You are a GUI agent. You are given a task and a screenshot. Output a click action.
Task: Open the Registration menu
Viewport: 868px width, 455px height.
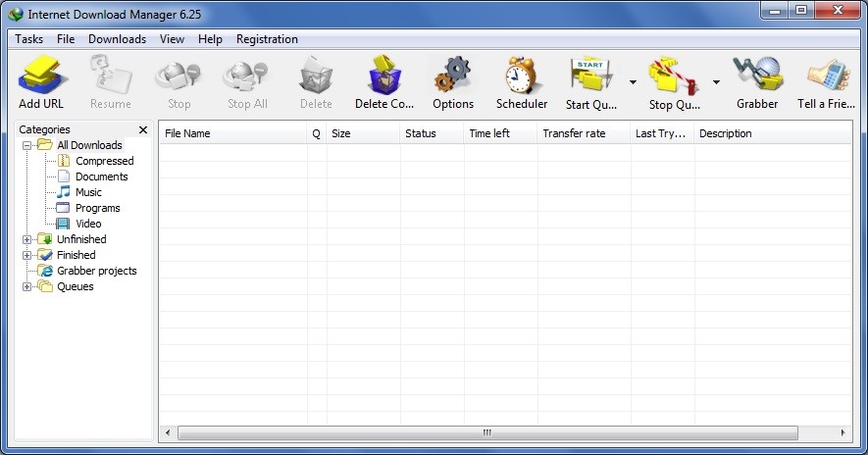(x=267, y=39)
